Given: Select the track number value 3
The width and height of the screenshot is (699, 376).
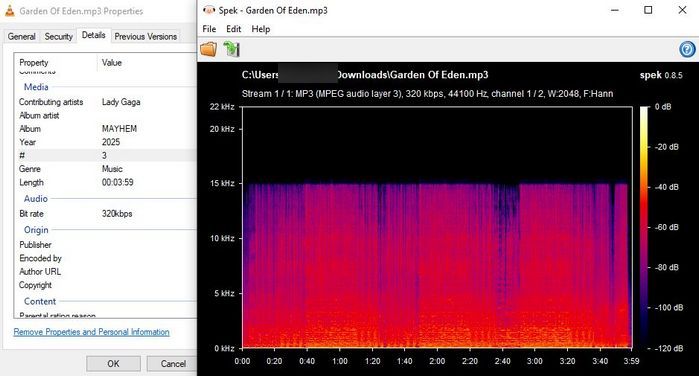Looking at the screenshot, I should (x=104, y=156).
